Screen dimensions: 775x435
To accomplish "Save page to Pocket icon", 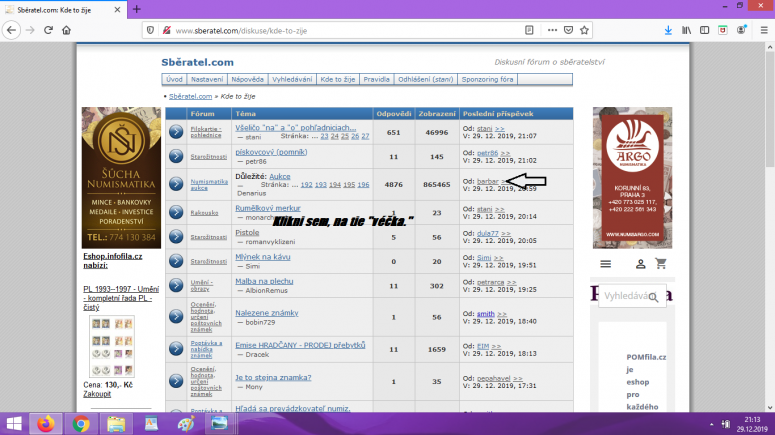I will click(x=568, y=30).
